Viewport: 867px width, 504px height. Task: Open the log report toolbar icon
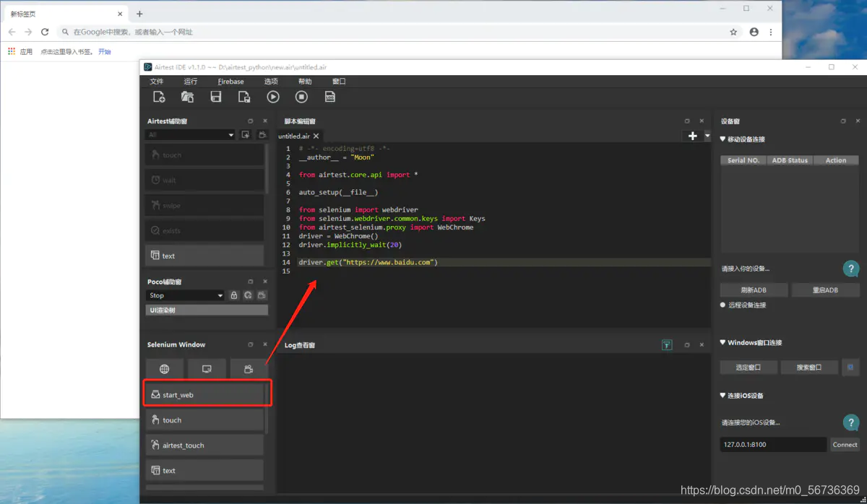(x=330, y=97)
